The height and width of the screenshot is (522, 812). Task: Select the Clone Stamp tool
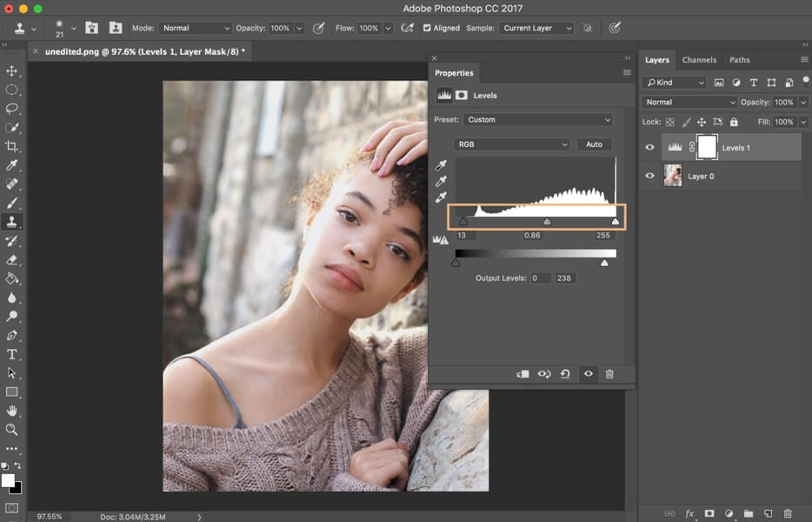coord(11,221)
